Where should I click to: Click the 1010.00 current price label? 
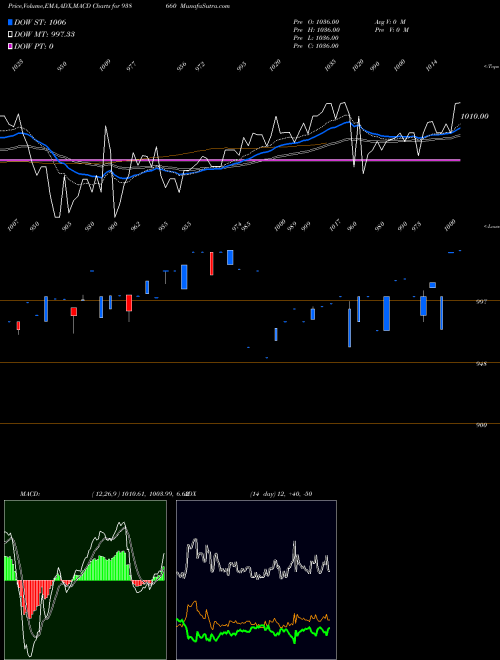coord(474,116)
